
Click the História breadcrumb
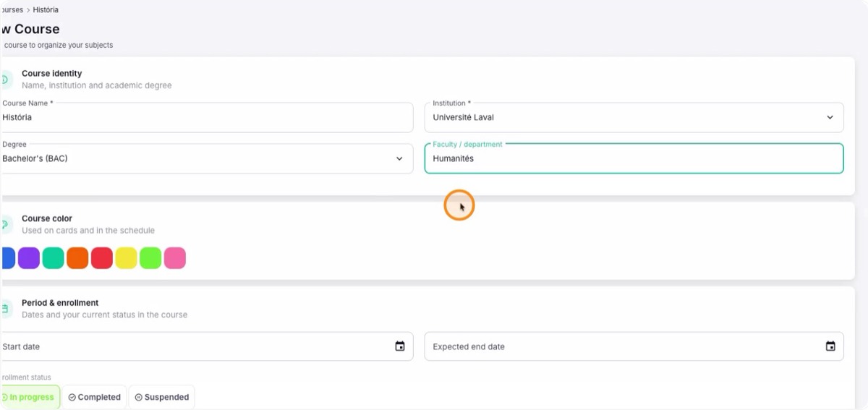[46, 10]
